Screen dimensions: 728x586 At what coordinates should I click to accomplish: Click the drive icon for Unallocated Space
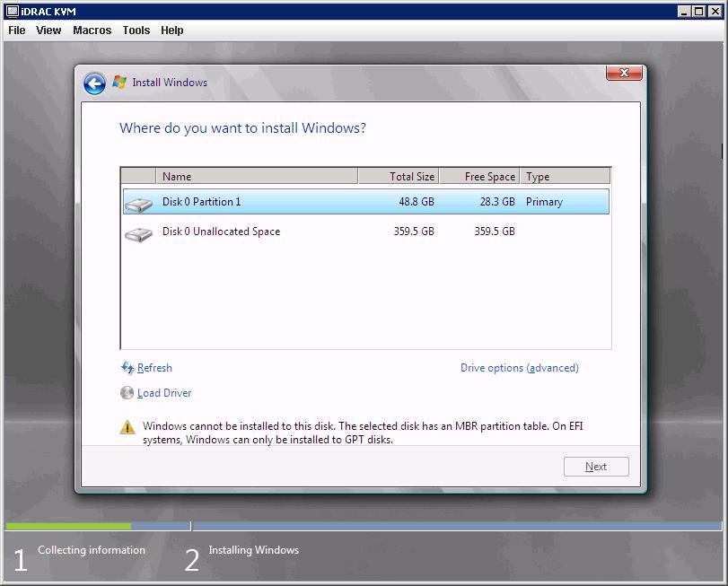point(139,233)
